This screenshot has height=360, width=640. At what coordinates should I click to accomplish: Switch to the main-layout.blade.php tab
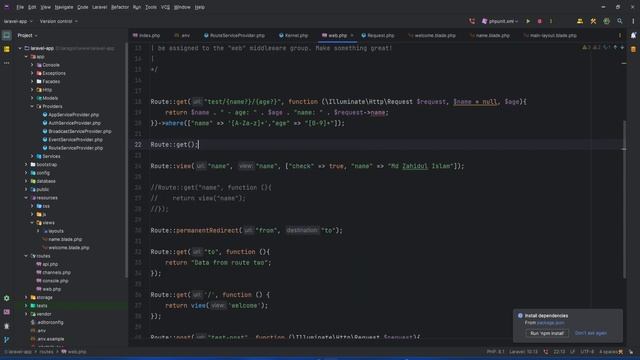[x=550, y=36]
